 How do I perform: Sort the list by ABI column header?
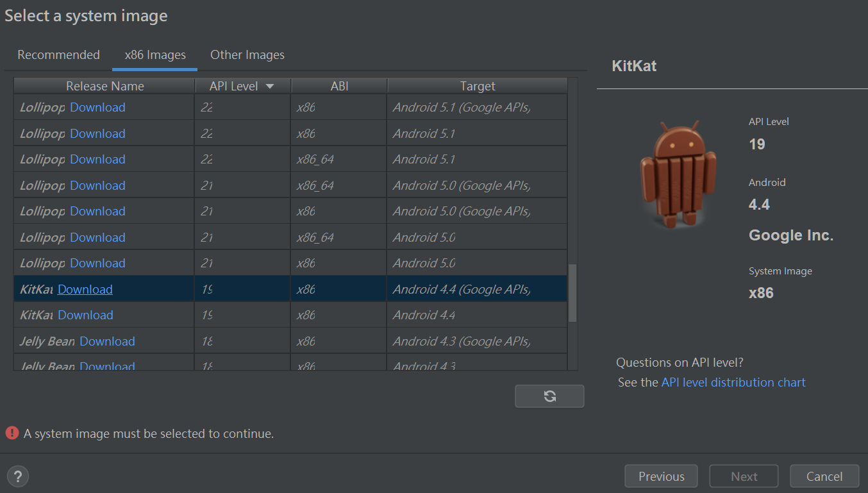339,86
